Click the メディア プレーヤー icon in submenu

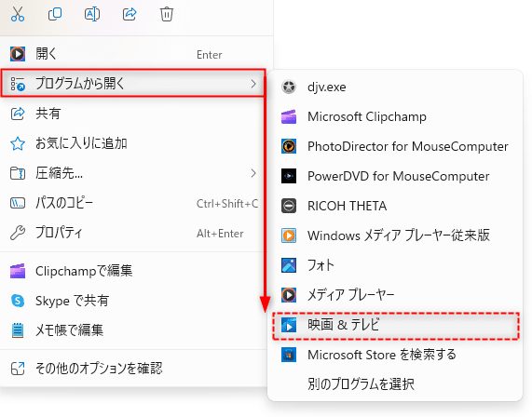point(289,295)
